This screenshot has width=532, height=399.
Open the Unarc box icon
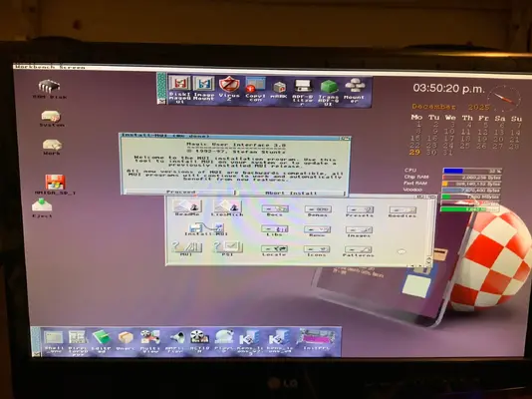point(126,340)
